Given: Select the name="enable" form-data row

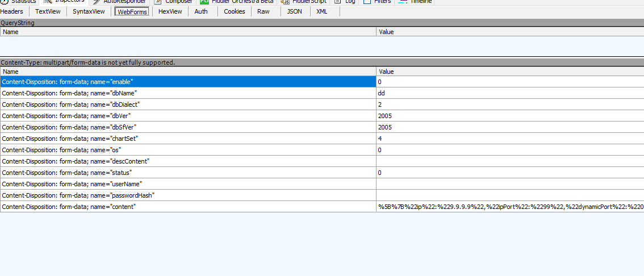Looking at the screenshot, I should pyautogui.click(x=188, y=82).
